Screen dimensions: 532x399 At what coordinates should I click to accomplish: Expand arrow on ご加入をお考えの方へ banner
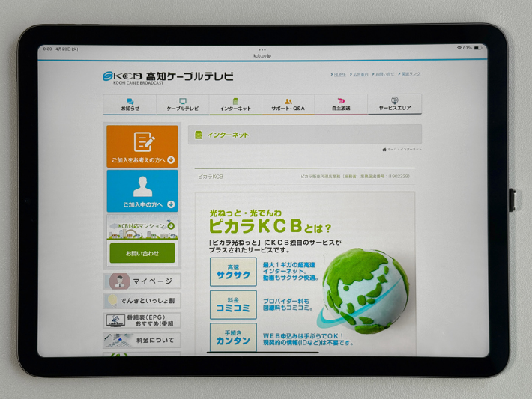pyautogui.click(x=171, y=160)
